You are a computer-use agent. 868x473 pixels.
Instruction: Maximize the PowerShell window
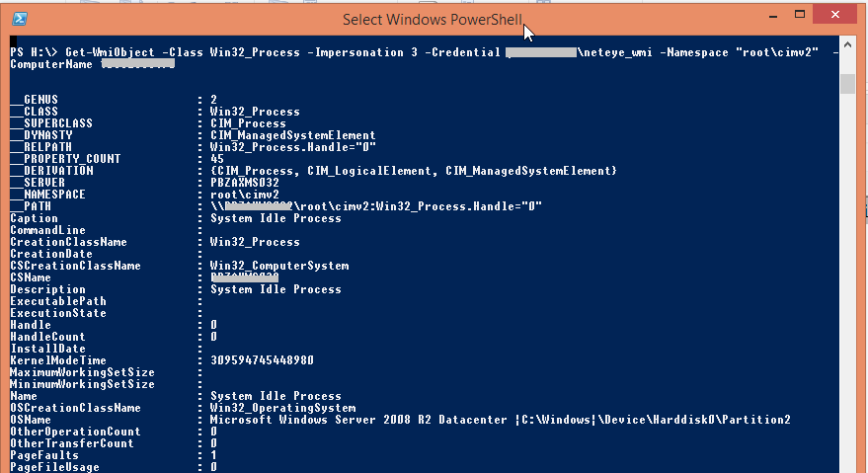coord(799,15)
